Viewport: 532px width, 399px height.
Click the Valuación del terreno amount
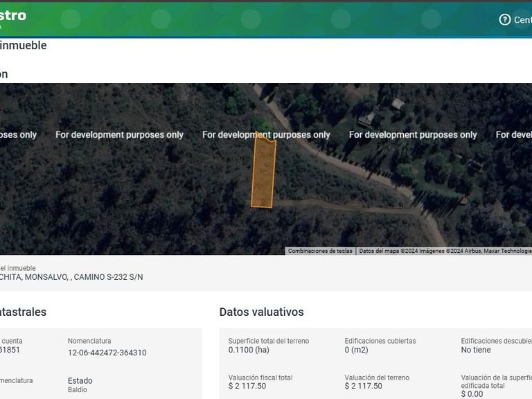click(364, 386)
